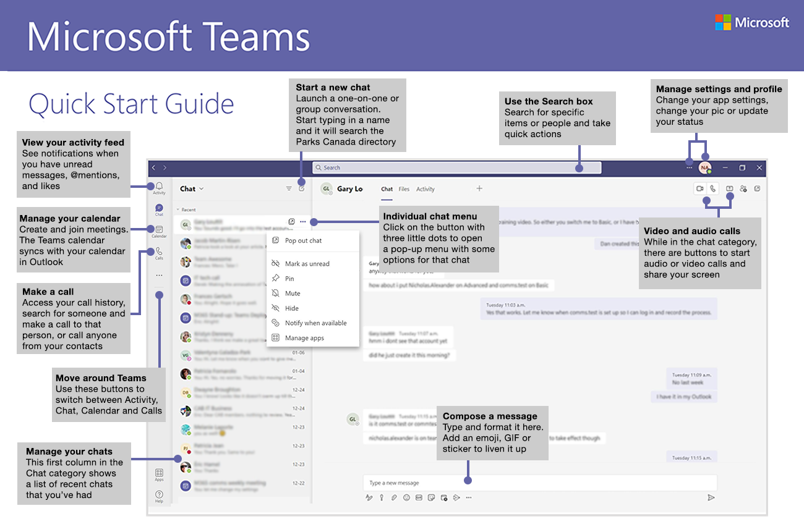The image size is (804, 532).
Task: Go forward with the title bar arrow
Action: click(164, 167)
